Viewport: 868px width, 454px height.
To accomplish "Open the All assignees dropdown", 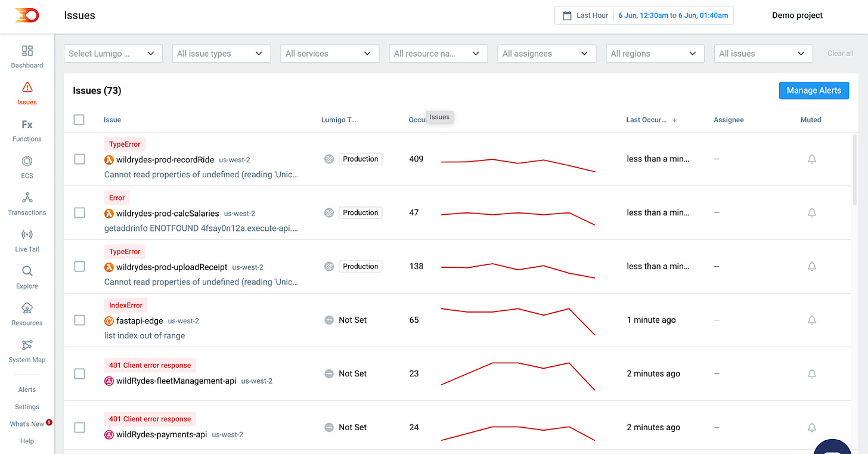I will pos(547,54).
